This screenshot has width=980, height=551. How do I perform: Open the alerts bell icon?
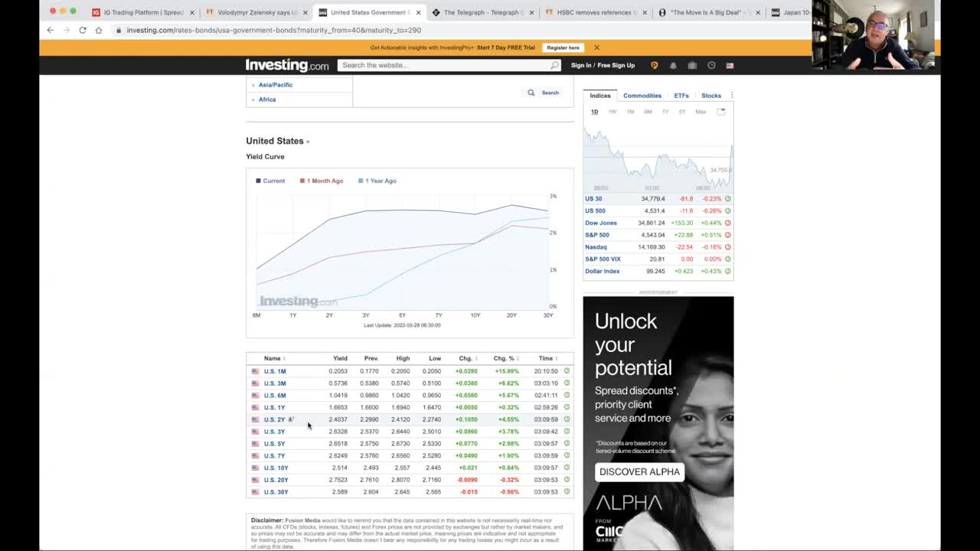click(x=673, y=65)
